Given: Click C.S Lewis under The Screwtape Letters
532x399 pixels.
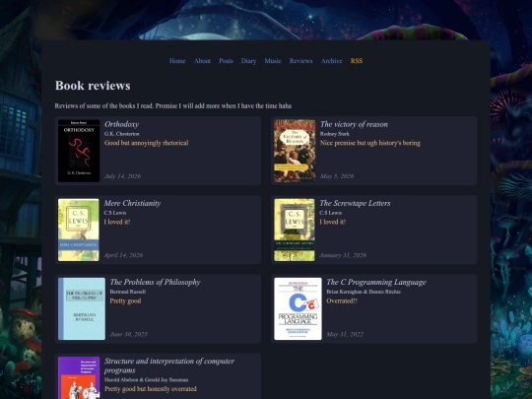Looking at the screenshot, I should point(331,213).
